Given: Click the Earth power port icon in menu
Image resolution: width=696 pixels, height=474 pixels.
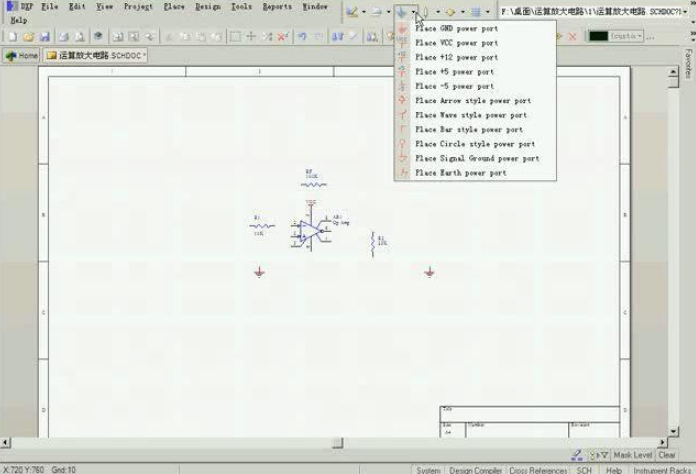Looking at the screenshot, I should pos(403,173).
